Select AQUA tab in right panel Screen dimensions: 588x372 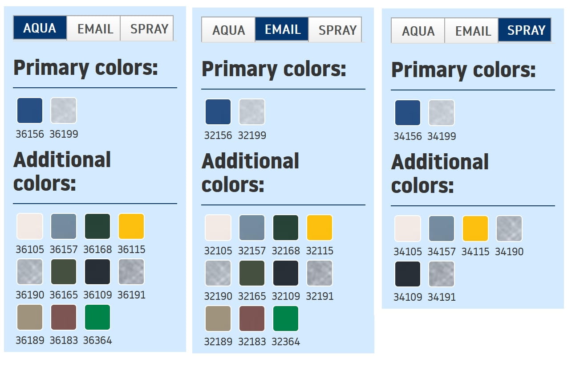pyautogui.click(x=418, y=31)
